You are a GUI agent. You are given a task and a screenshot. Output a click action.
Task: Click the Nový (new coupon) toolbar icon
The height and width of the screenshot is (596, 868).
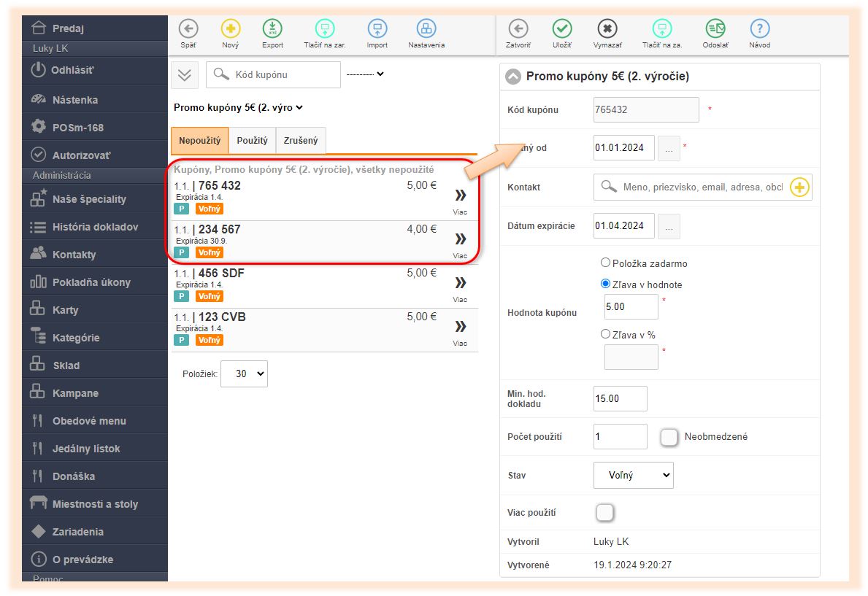[231, 29]
